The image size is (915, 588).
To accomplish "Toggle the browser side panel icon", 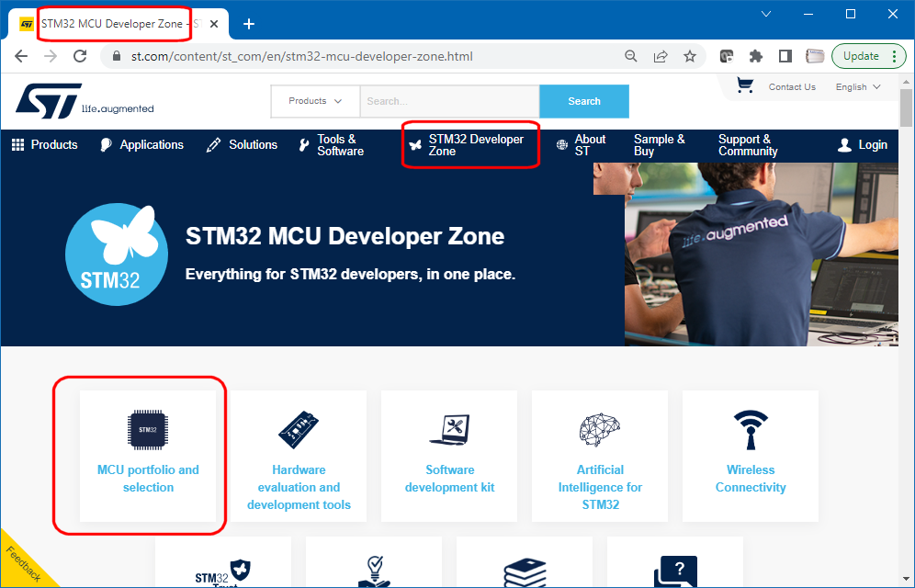I will pyautogui.click(x=785, y=56).
